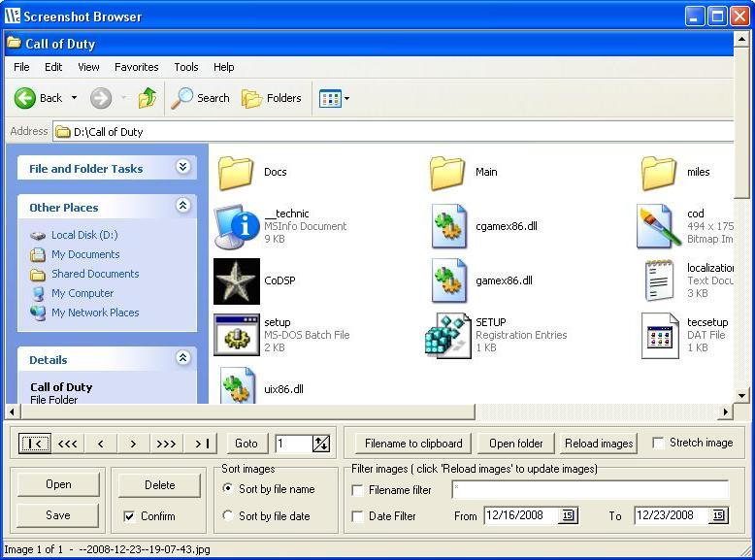Select the Docs folder icon

pyautogui.click(x=236, y=173)
